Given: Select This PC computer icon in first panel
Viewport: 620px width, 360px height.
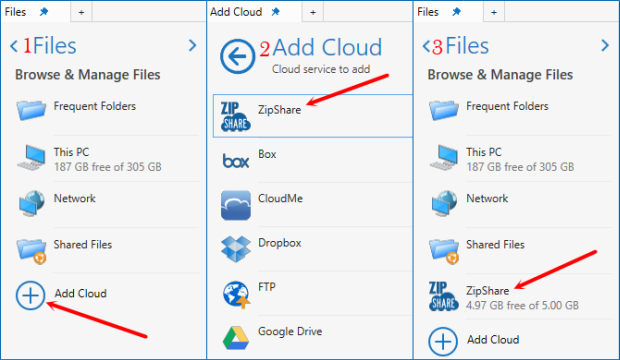Looking at the screenshot, I should (31, 157).
